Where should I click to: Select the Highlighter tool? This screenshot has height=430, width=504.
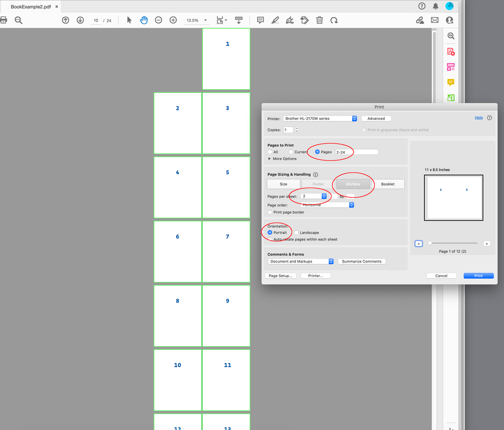coord(275,20)
